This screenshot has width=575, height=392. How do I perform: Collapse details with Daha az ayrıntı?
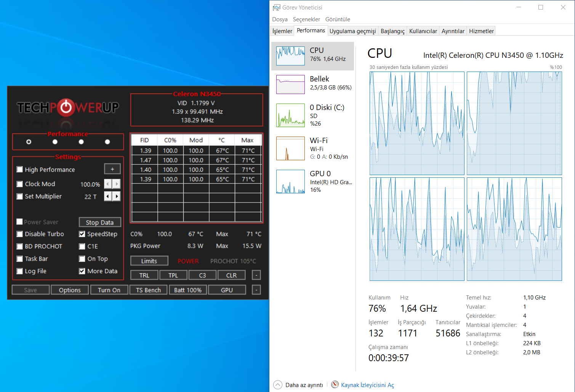click(304, 385)
